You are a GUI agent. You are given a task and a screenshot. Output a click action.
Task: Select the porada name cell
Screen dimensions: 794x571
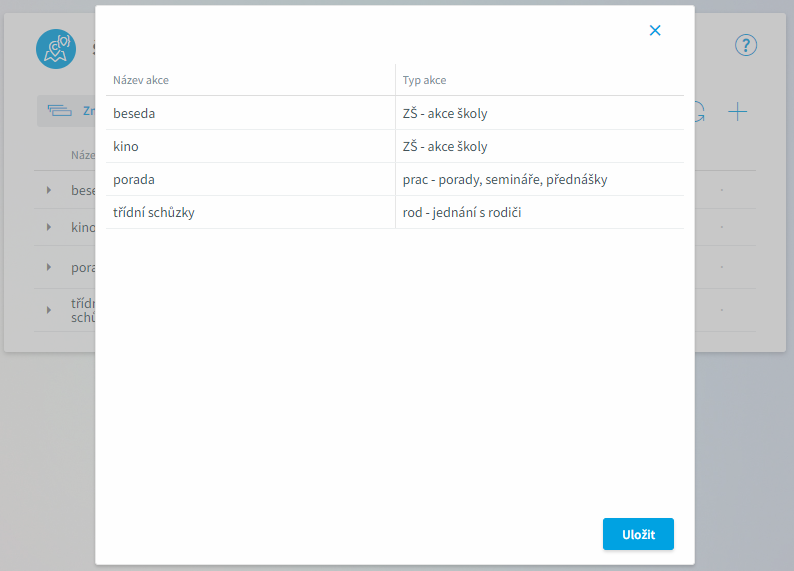click(x=250, y=179)
